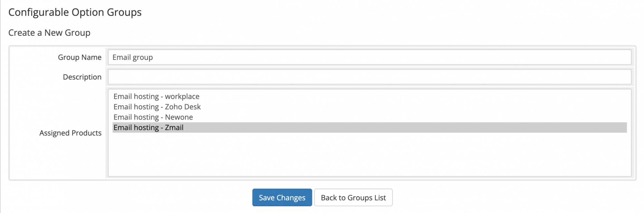The height and width of the screenshot is (213, 644).
Task: Place cursor on 'Email group' text
Action: [133, 57]
